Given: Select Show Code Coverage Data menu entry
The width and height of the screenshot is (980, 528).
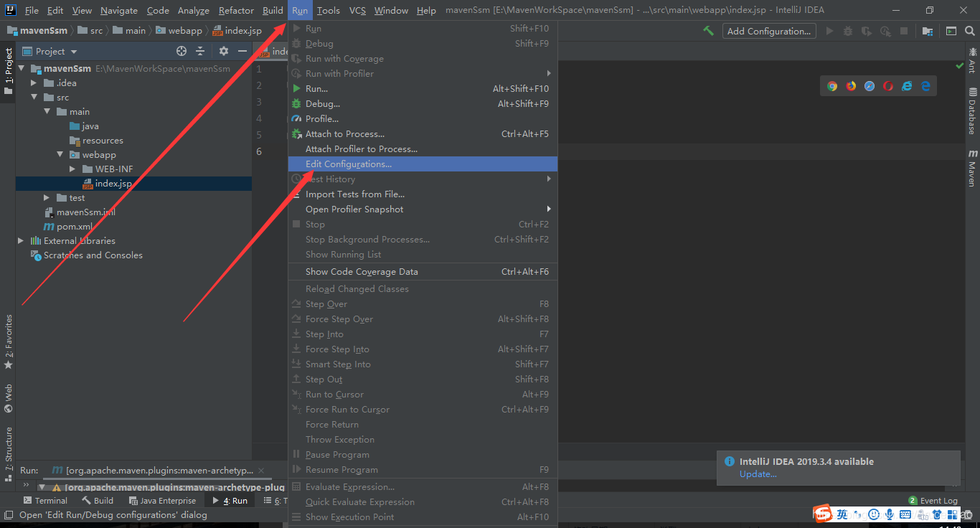Looking at the screenshot, I should [x=423, y=272].
